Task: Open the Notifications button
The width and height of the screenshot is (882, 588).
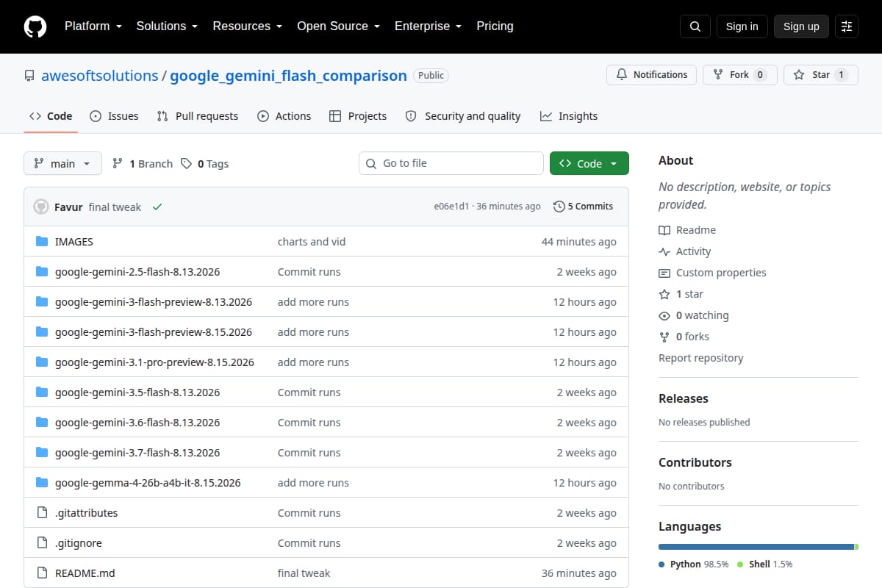Action: click(x=651, y=75)
